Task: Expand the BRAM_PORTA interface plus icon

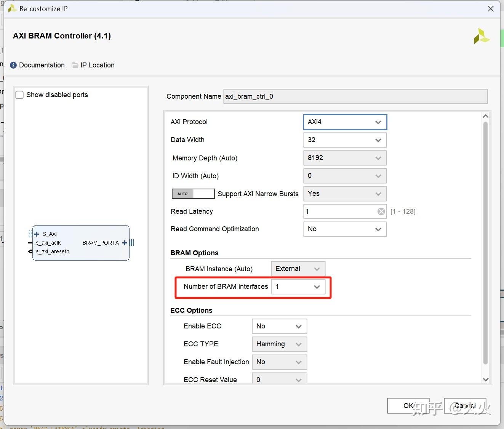Action: (x=125, y=243)
